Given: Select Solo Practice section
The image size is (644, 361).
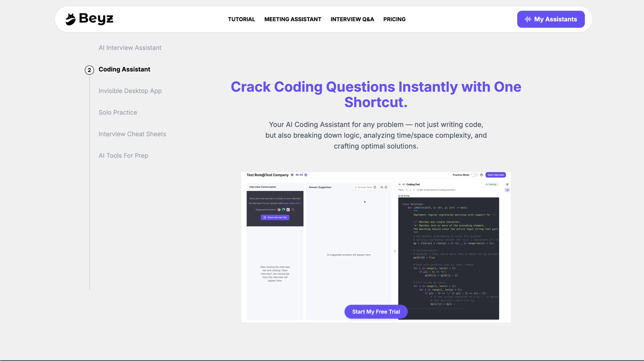Looking at the screenshot, I should point(118,113).
